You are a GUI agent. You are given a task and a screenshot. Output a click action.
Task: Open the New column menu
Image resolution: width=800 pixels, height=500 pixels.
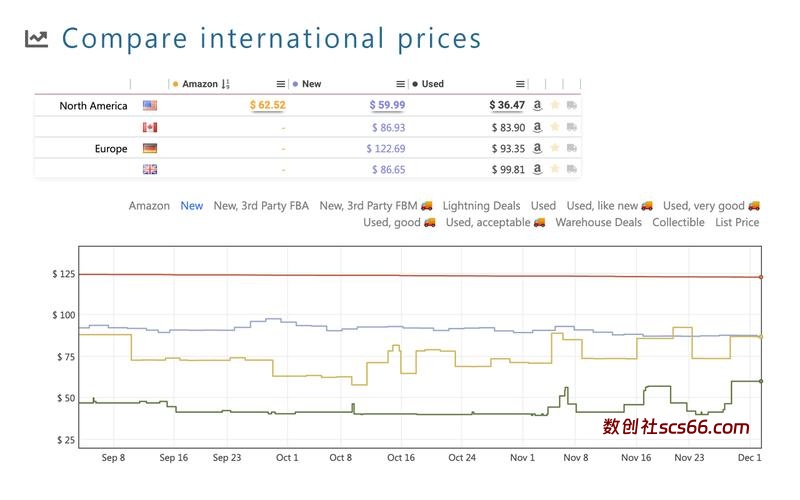(400, 84)
